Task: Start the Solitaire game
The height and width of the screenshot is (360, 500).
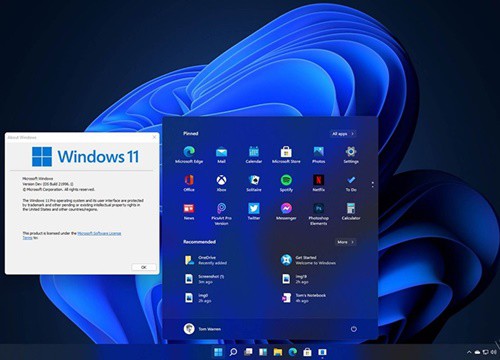Action: (254, 183)
